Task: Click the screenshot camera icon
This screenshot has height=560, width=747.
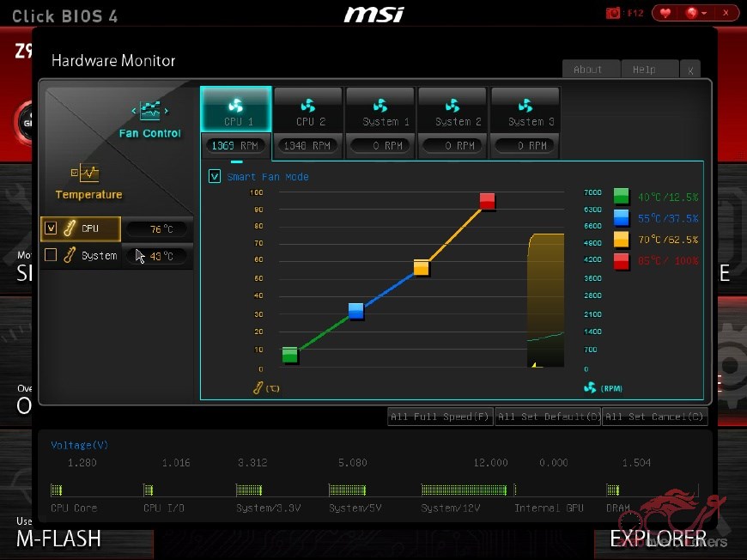Action: (x=613, y=13)
